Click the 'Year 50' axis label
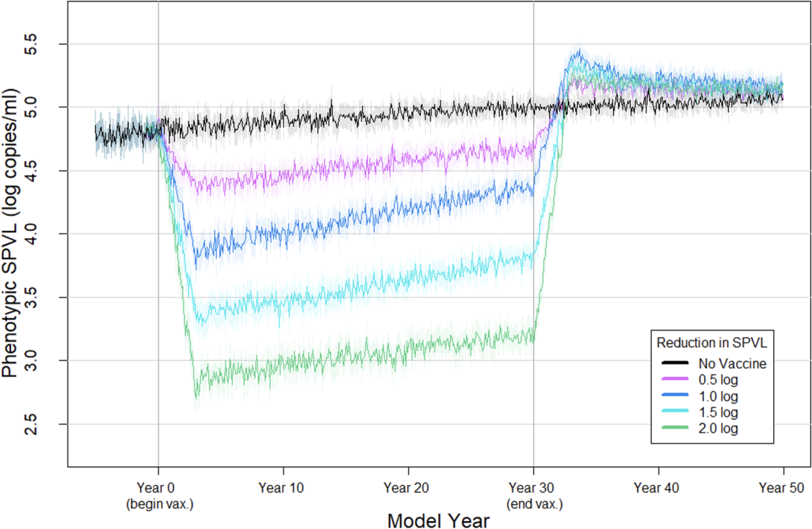Viewport: 812px width, 529px height. pos(781,488)
